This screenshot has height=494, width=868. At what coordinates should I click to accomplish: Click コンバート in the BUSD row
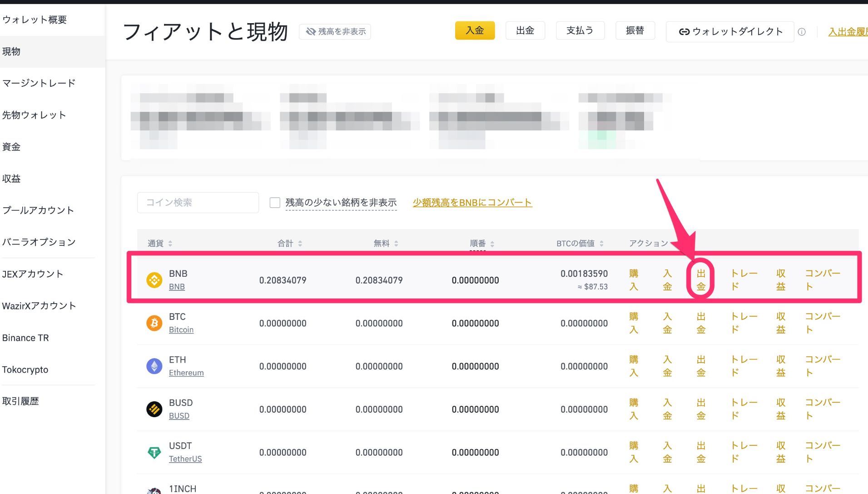[823, 409]
